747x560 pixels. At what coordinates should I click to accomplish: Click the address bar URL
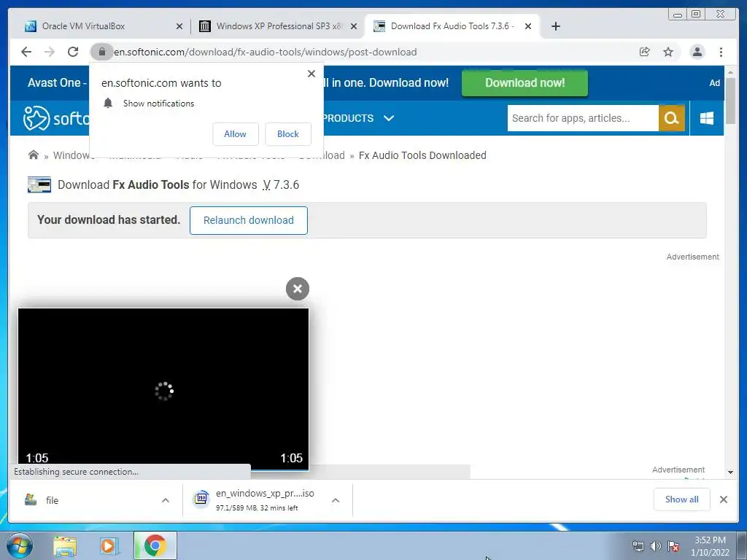click(266, 52)
